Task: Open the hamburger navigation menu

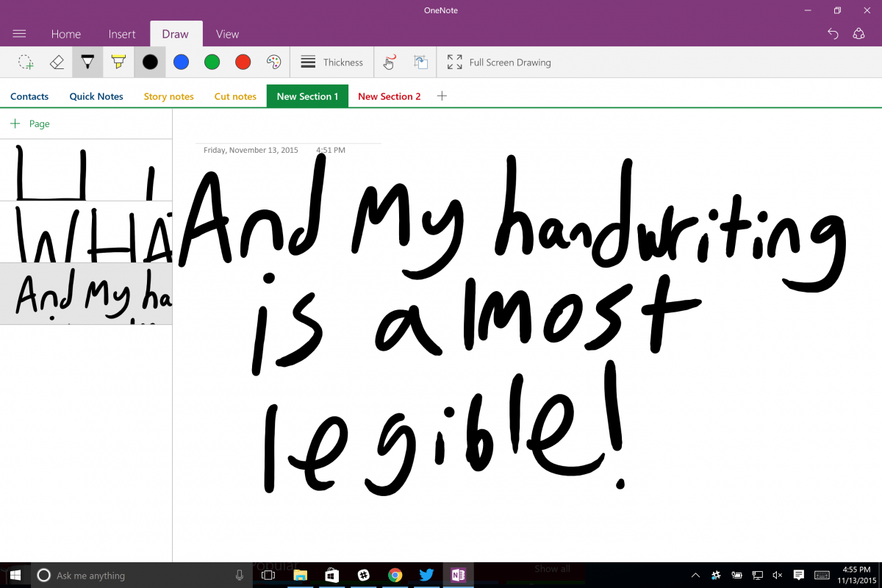Action: pos(20,34)
